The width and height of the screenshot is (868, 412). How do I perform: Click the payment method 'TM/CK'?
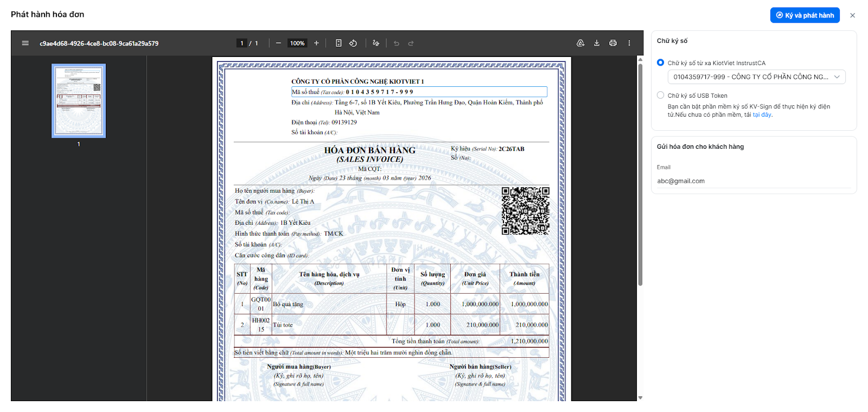(x=334, y=233)
